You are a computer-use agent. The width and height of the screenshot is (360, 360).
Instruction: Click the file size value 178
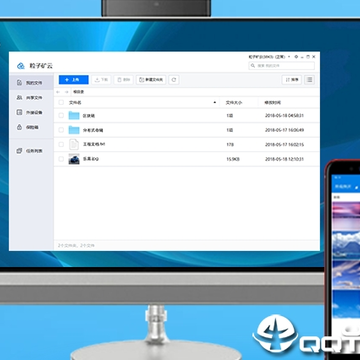(230, 144)
